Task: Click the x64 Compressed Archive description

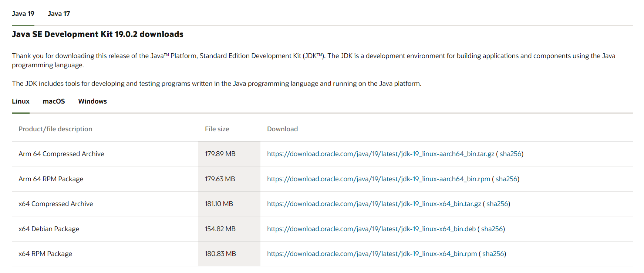Action: click(56, 204)
